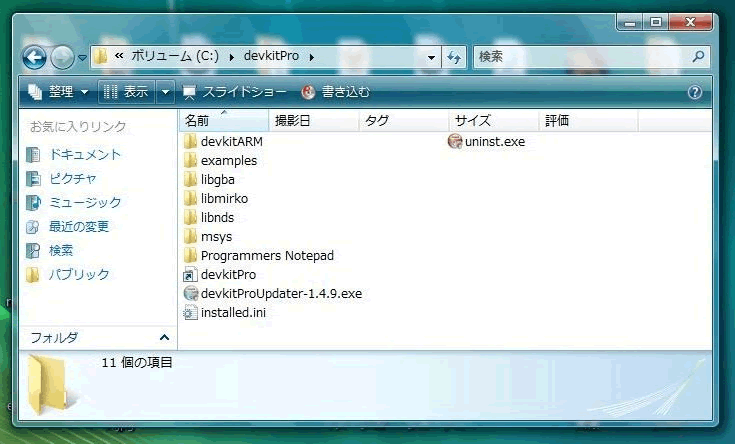
Task: Click the ドキュメント sidebar icon
Action: coord(33,154)
